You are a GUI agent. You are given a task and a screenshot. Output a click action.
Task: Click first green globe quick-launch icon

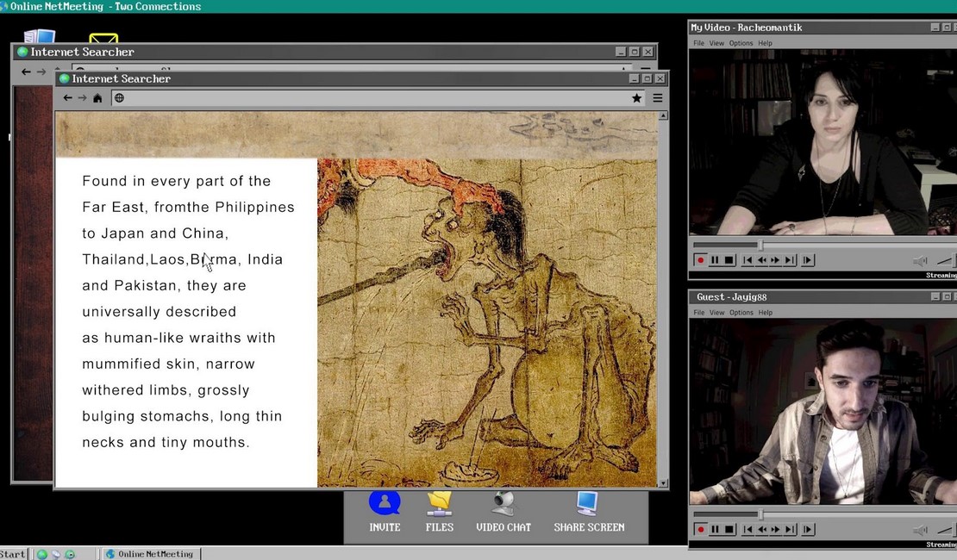tap(41, 555)
